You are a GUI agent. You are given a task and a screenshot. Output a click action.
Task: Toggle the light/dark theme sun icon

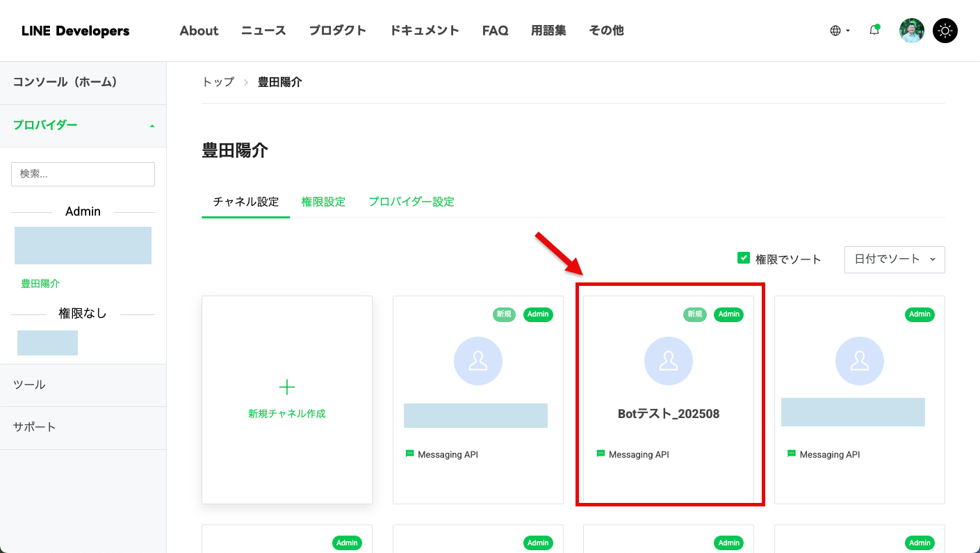tap(945, 31)
